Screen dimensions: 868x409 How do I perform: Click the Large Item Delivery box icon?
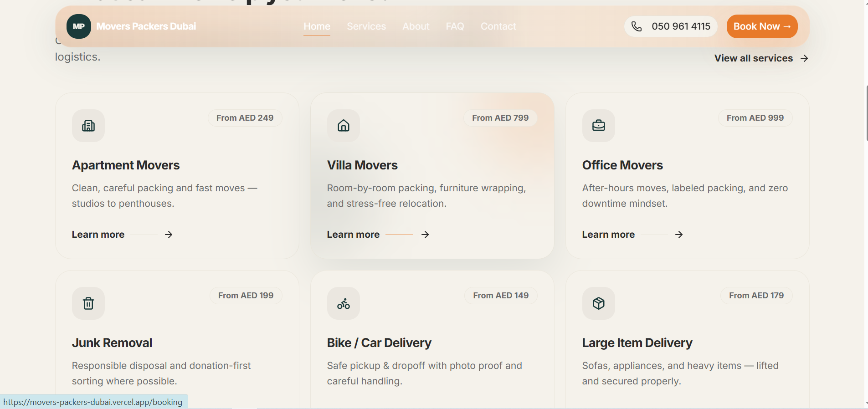click(599, 303)
